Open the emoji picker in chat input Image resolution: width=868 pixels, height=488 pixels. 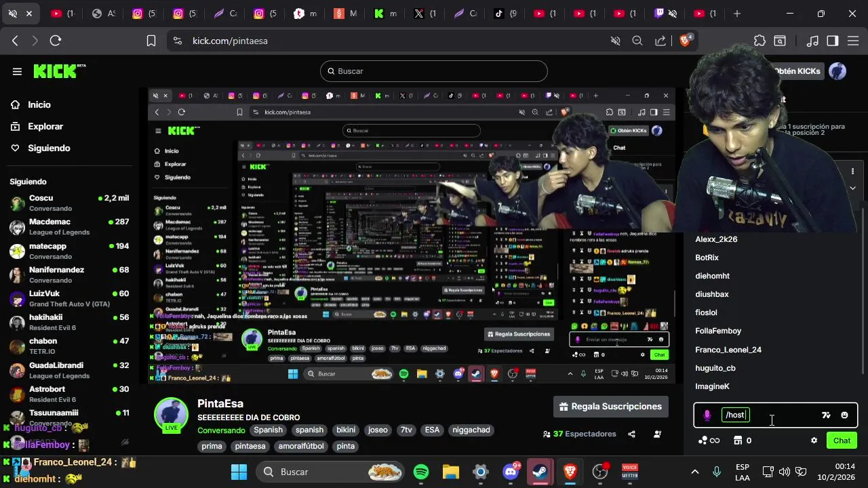point(844,415)
